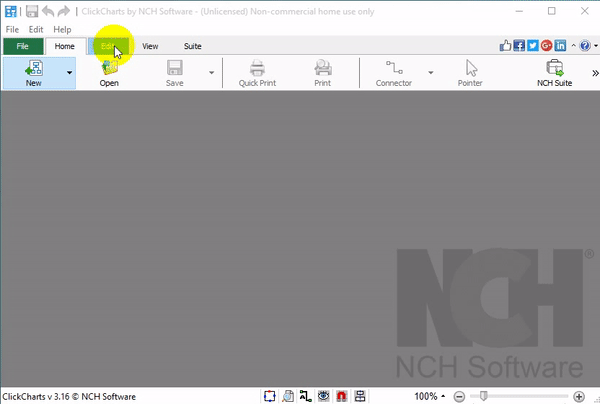Click the zoom in plus button
This screenshot has height=404, width=600.
pos(579,396)
